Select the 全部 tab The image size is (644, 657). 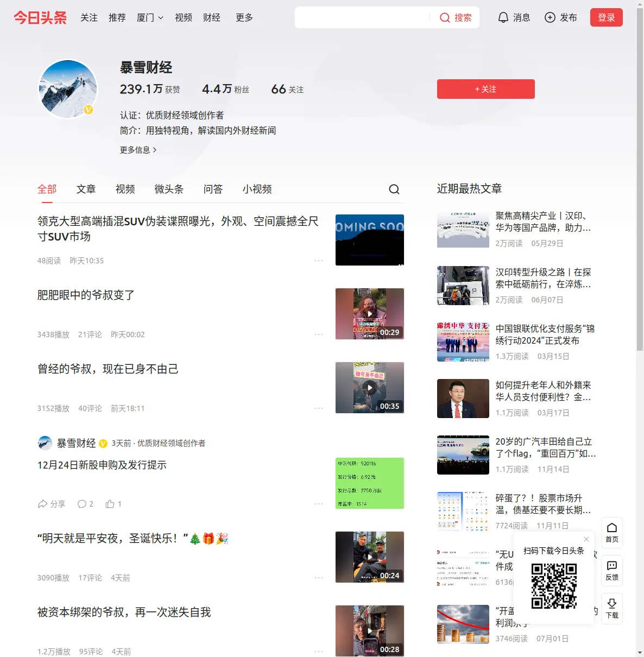pos(47,189)
